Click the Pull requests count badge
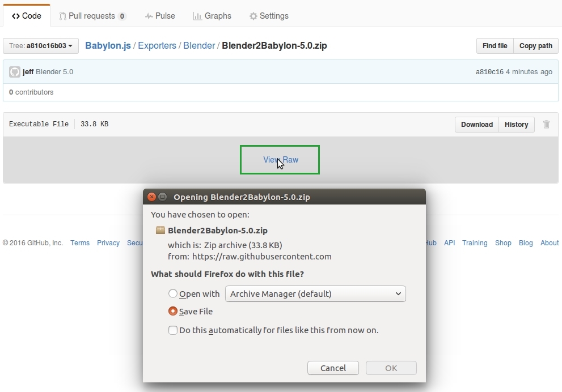 pos(122,16)
